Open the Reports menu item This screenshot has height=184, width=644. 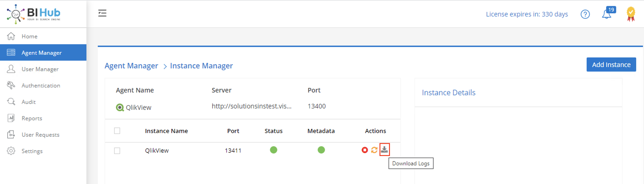(43, 118)
